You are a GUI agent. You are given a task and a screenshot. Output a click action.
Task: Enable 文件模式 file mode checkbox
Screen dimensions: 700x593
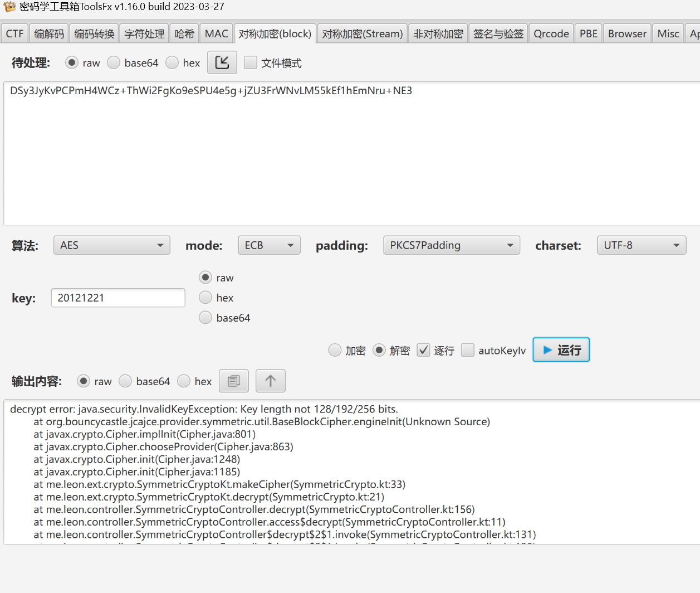click(x=251, y=62)
